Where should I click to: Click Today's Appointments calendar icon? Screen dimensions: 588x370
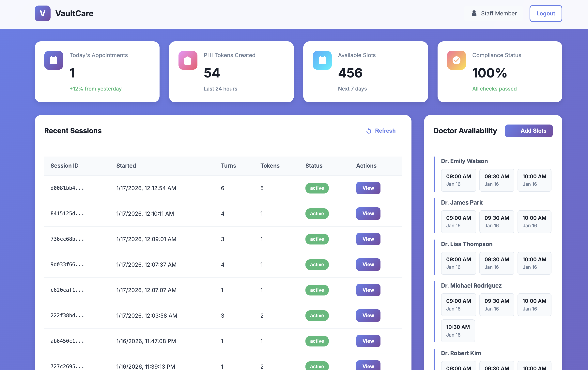(54, 60)
